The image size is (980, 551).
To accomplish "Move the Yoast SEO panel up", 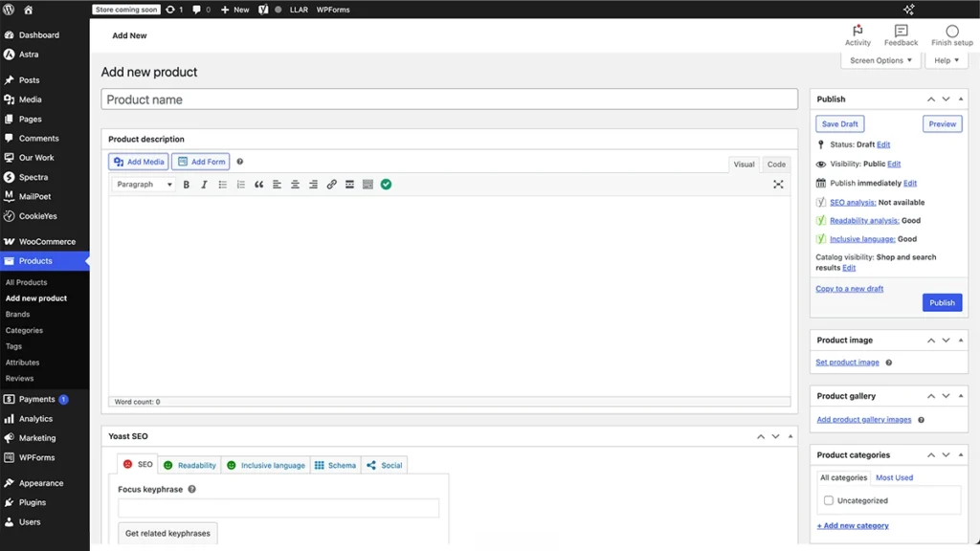I will coord(761,436).
